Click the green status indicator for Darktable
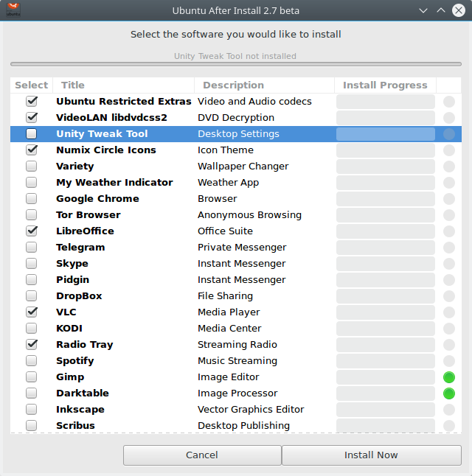The height and width of the screenshot is (476, 472). (x=449, y=393)
